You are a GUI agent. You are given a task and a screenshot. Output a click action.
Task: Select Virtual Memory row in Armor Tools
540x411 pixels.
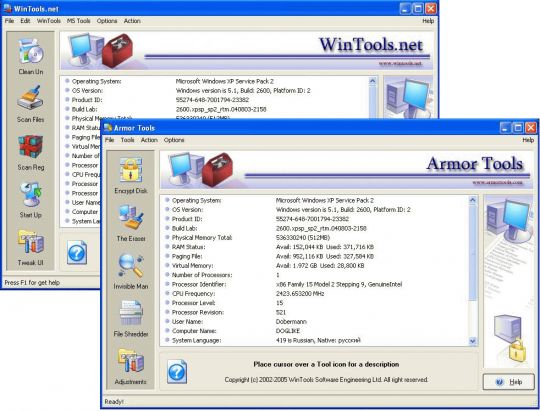[x=316, y=266]
